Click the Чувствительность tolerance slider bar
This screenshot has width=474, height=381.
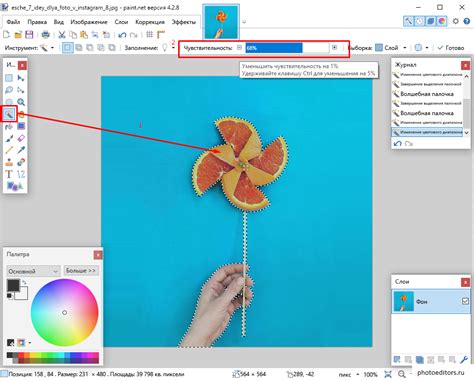coord(287,48)
